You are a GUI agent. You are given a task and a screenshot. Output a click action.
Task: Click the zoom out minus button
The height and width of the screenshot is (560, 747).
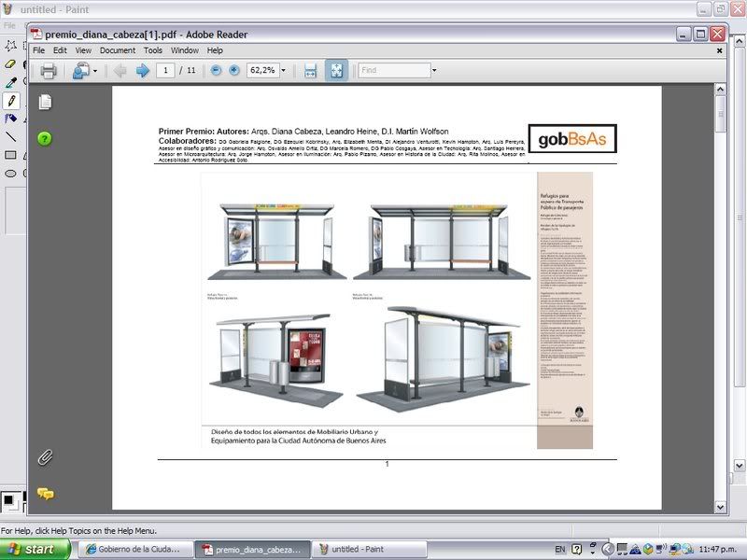tap(217, 71)
